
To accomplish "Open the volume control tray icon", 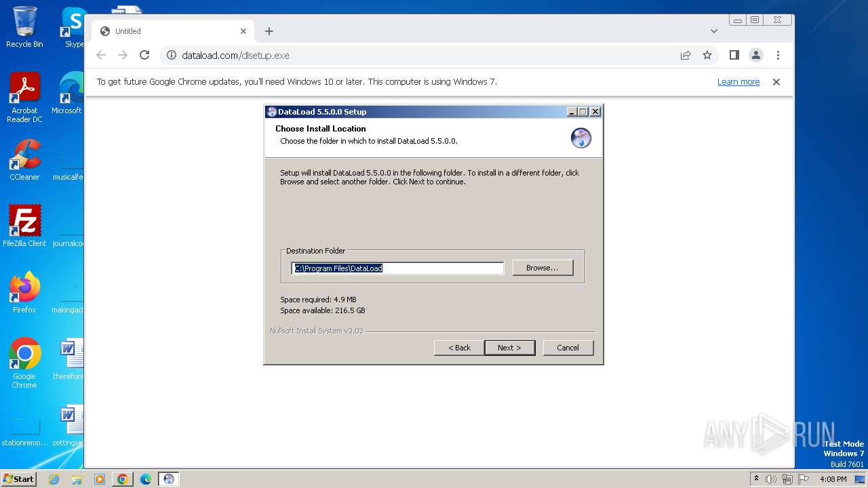I will (771, 479).
